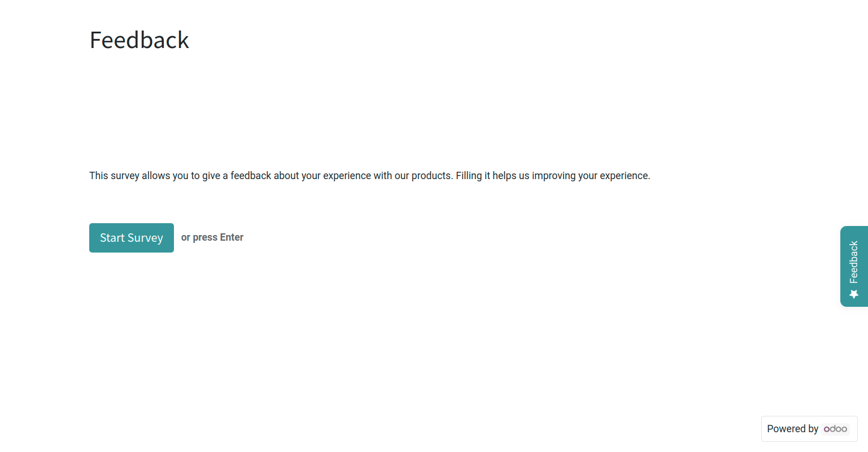Begin the survey with the teal button
The width and height of the screenshot is (868, 452).
pos(132,238)
